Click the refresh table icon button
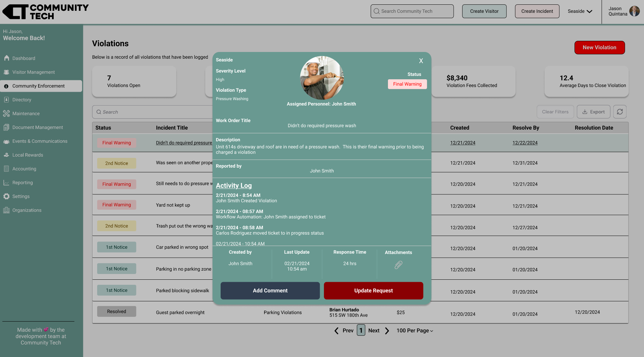This screenshot has width=644, height=357. pyautogui.click(x=620, y=112)
